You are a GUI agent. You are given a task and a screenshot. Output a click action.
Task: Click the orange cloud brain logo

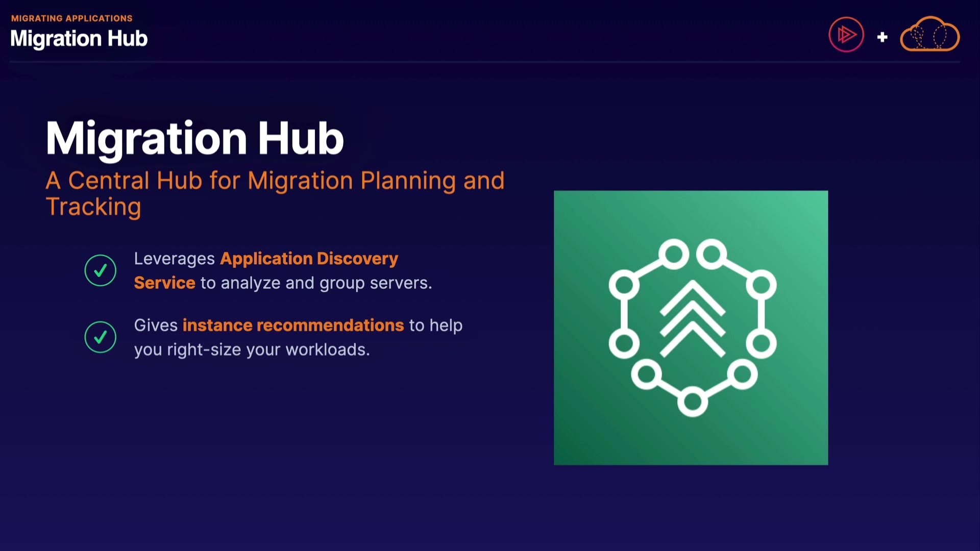(x=929, y=35)
